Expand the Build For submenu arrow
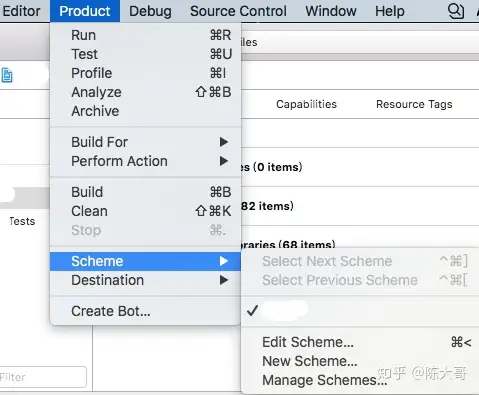479x395 pixels. (x=224, y=142)
